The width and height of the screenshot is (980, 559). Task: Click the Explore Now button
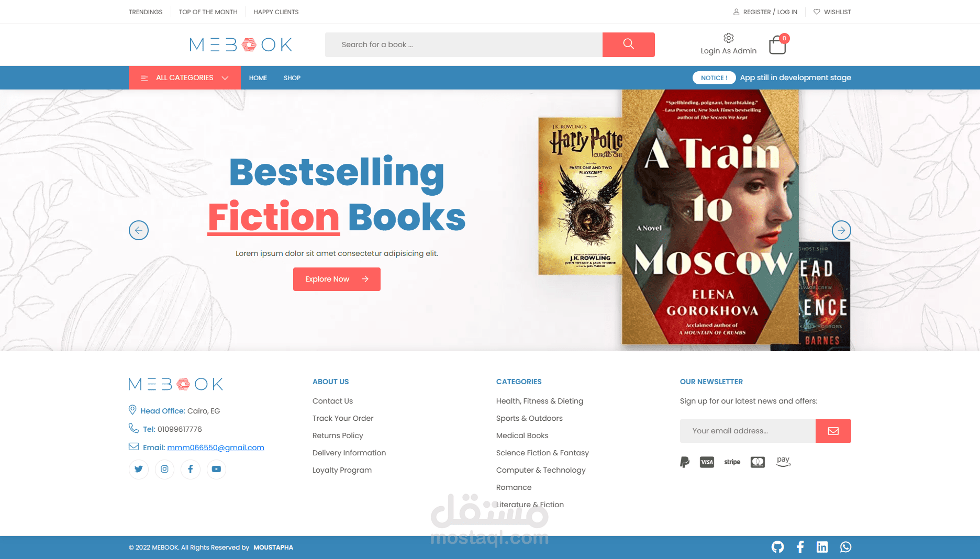tap(337, 279)
